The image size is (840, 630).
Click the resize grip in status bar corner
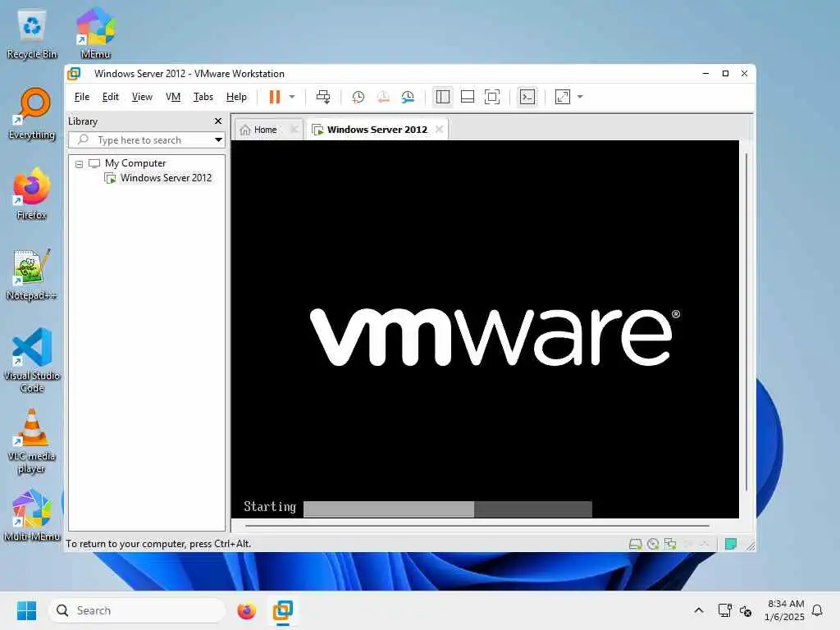tap(751, 546)
